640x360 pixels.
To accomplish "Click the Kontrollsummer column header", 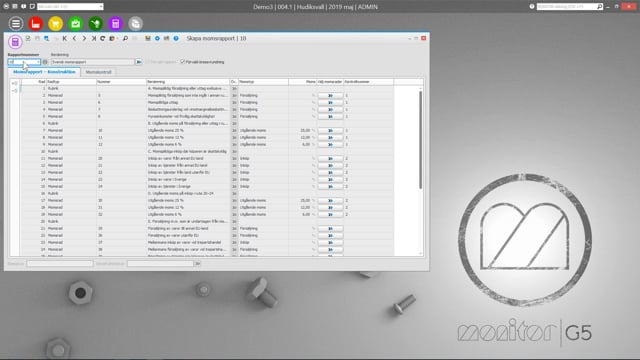I will 369,82.
